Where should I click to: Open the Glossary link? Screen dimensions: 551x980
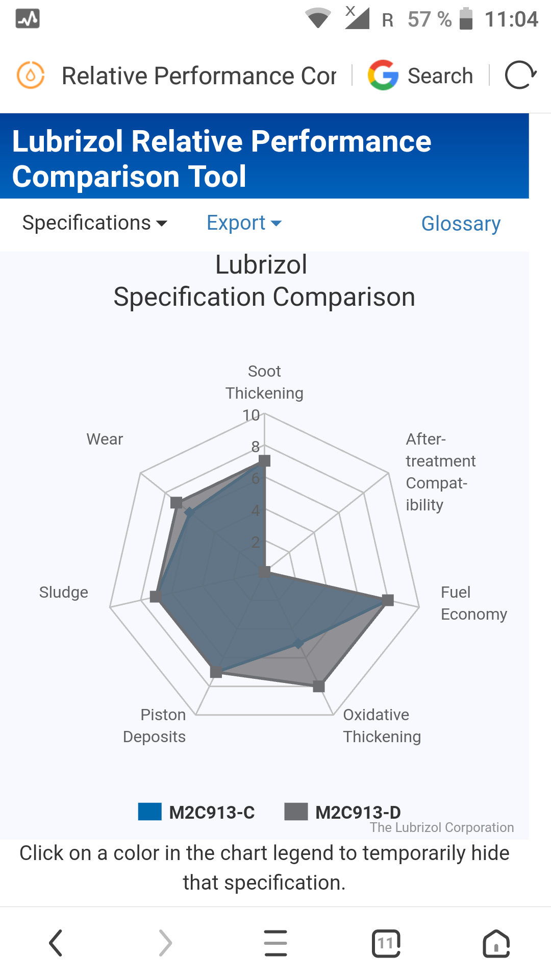click(x=461, y=224)
